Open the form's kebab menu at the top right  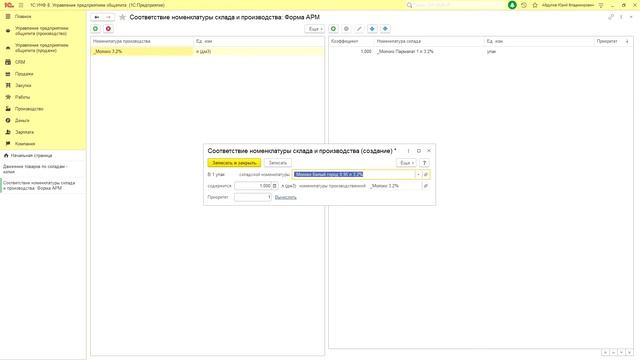pyautogui.click(x=621, y=17)
